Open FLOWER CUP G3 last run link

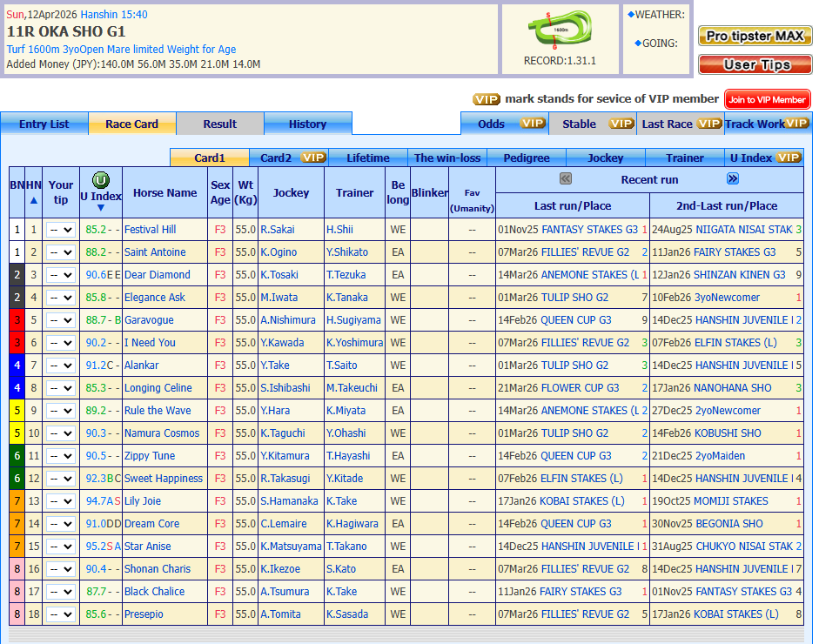point(580,388)
